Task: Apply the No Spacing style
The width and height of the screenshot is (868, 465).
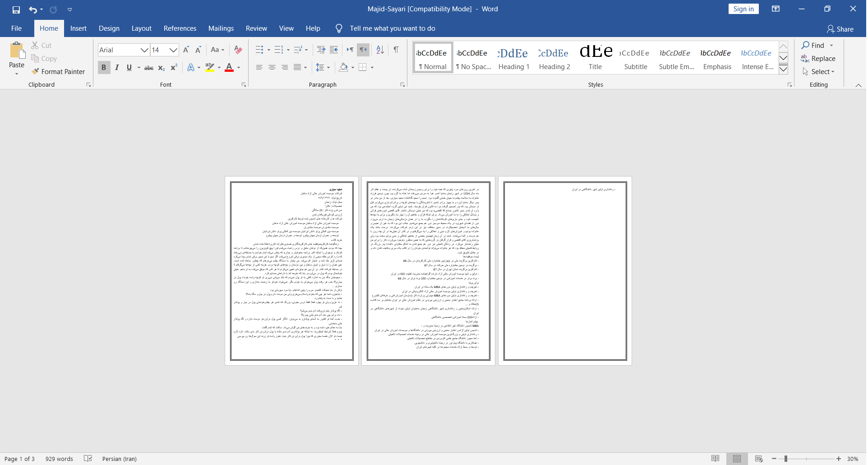Action: [473, 57]
